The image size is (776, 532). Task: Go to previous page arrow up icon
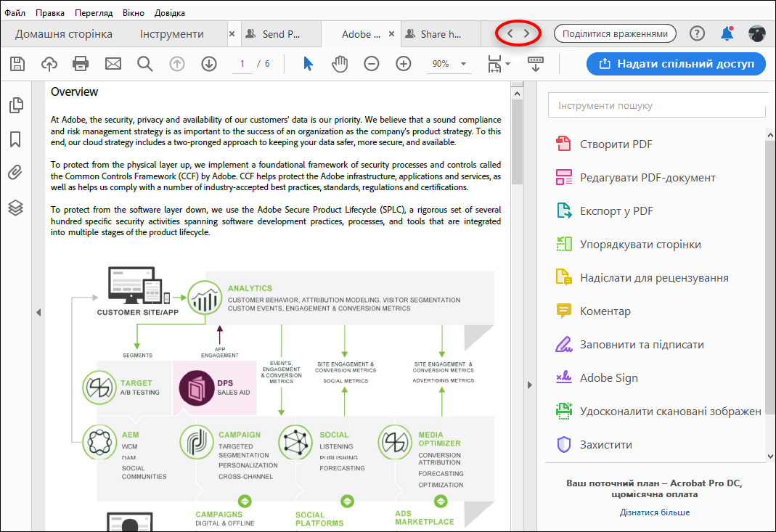point(177,64)
